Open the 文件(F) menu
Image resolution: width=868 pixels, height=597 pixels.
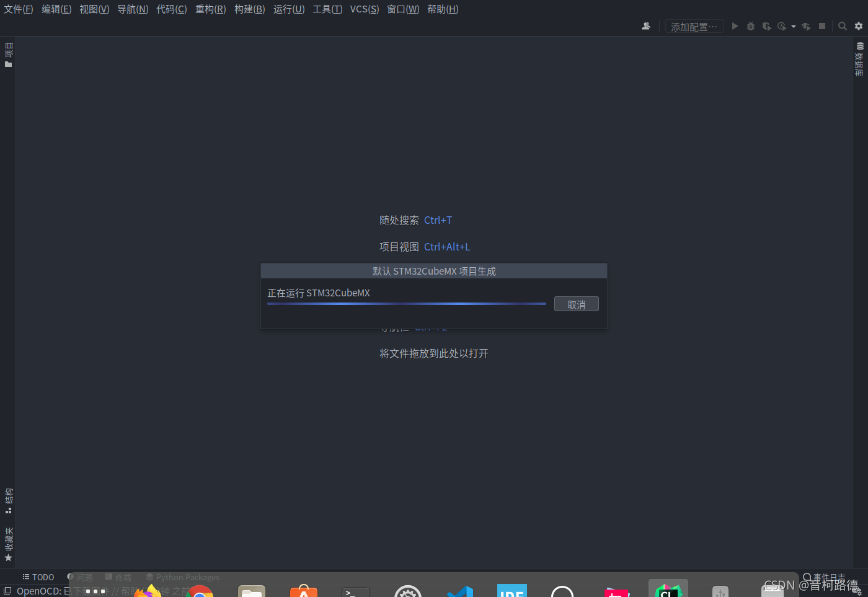[x=19, y=9]
